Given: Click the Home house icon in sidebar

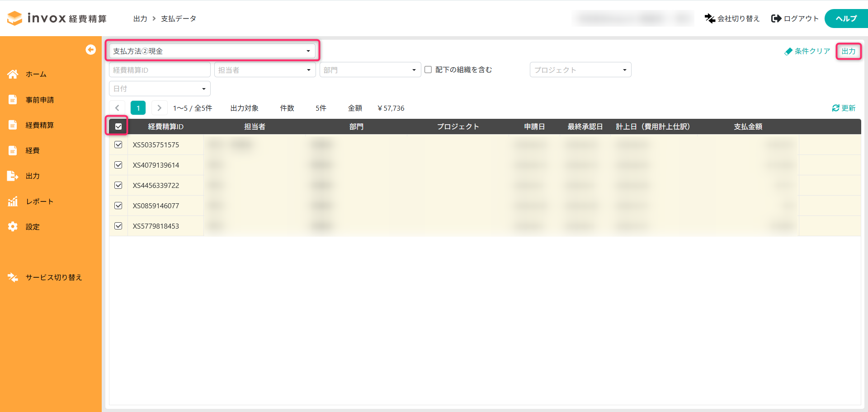Looking at the screenshot, I should [x=13, y=74].
